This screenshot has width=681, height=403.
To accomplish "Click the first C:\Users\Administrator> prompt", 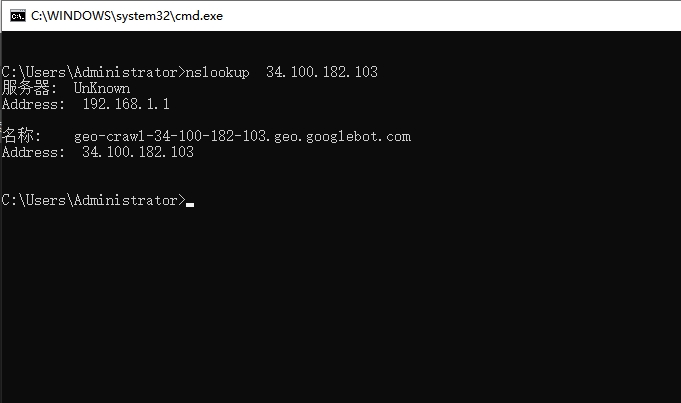I will click(x=93, y=72).
